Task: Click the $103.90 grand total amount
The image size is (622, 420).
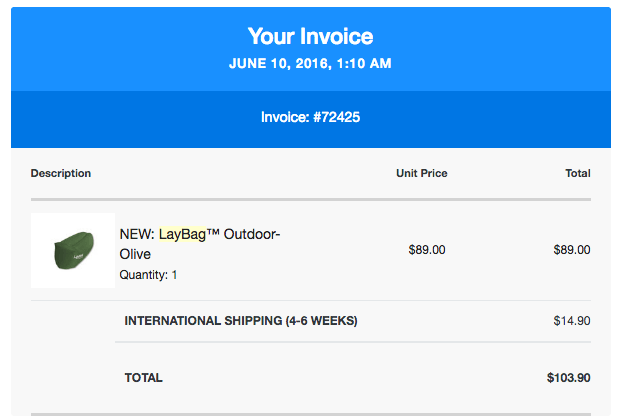Action: point(568,378)
